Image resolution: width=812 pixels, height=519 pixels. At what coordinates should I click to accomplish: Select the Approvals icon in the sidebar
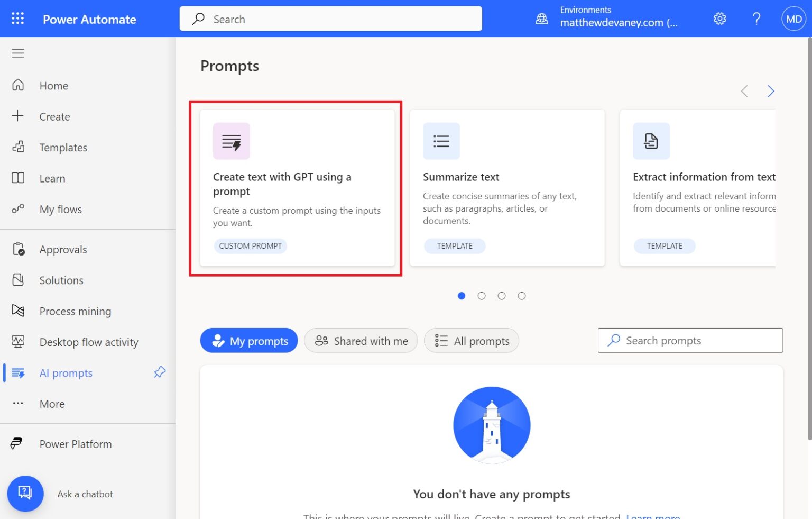tap(18, 249)
